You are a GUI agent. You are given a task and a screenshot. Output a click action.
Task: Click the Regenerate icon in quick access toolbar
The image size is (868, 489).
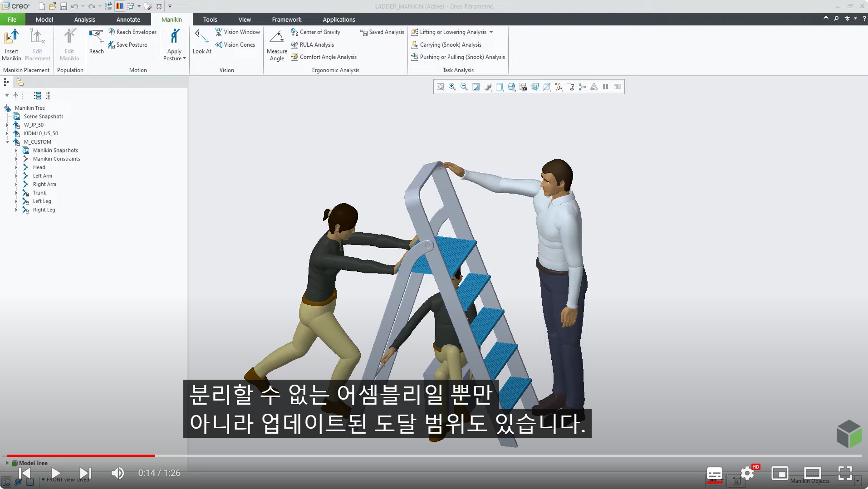click(108, 6)
